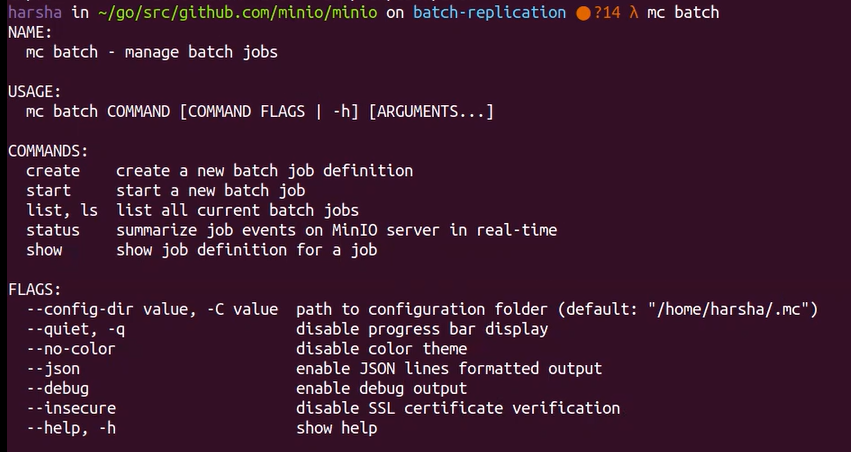This screenshot has width=851, height=452.
Task: Click 'path to configuration folder' description
Action: tap(422, 309)
